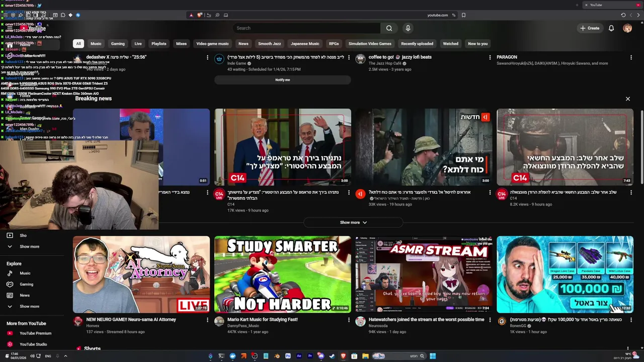The width and height of the screenshot is (644, 362).
Task: Open Blender from the taskbar
Action: (x=277, y=356)
